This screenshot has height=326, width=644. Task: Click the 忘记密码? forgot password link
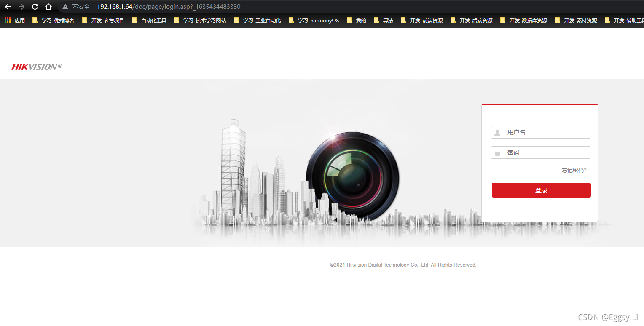[575, 170]
